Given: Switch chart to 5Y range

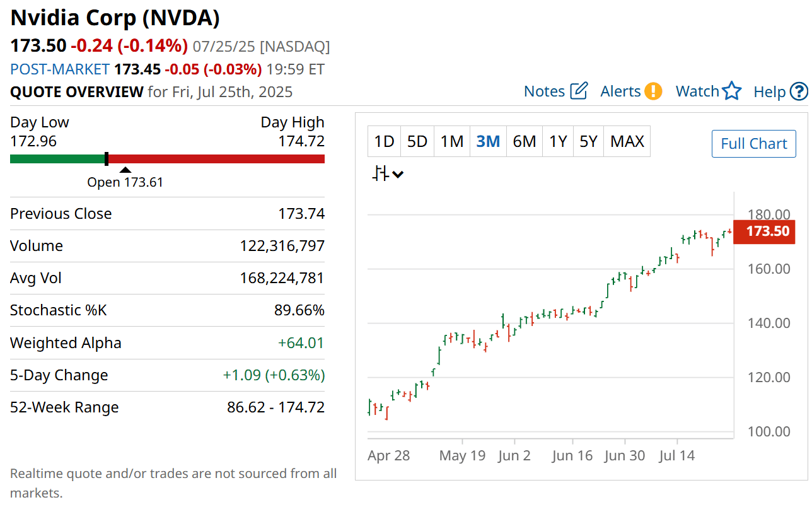Looking at the screenshot, I should coord(588,141).
